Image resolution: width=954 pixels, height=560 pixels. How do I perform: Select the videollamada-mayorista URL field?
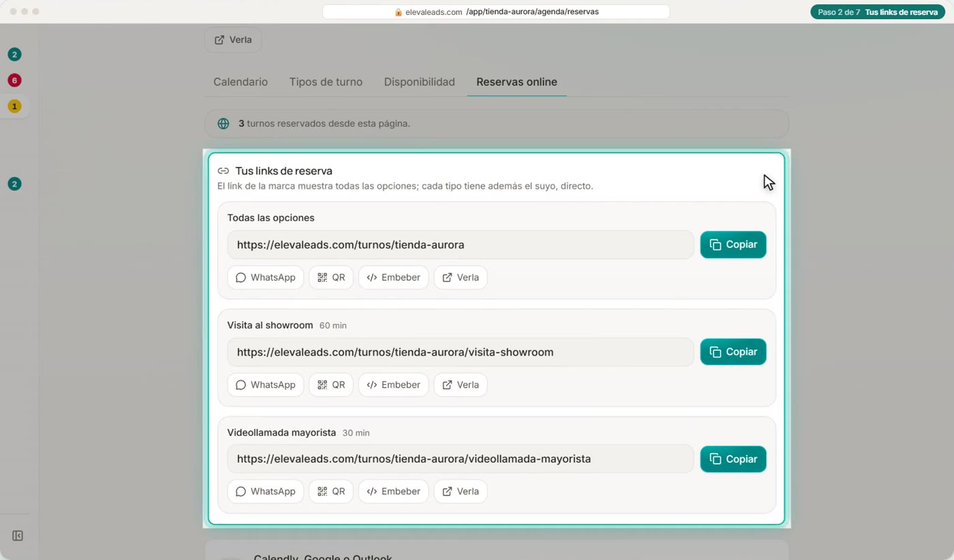point(461,459)
